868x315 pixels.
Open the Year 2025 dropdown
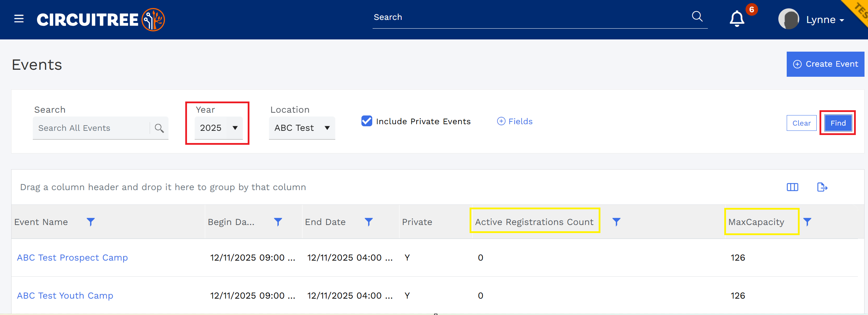point(219,128)
